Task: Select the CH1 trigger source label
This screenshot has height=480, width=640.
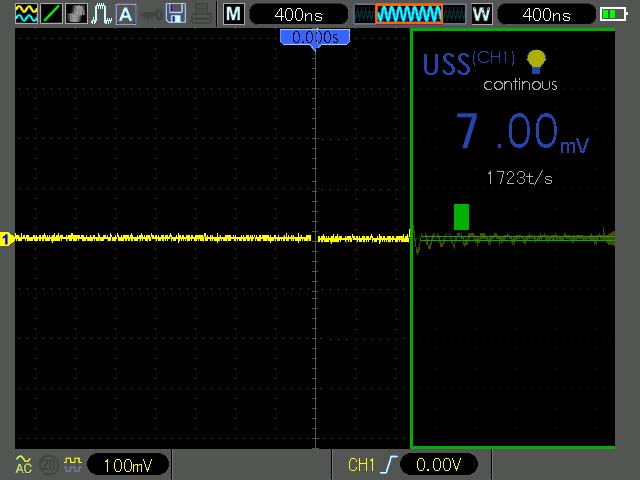Action: tap(361, 465)
